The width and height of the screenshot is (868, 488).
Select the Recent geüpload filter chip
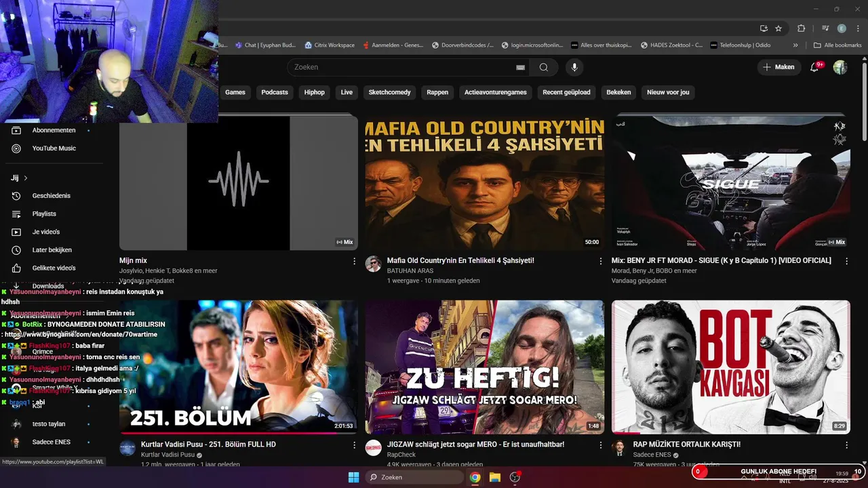(567, 92)
